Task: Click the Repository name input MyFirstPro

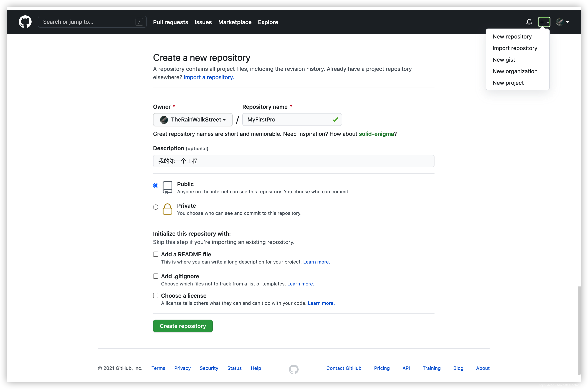Action: [292, 119]
